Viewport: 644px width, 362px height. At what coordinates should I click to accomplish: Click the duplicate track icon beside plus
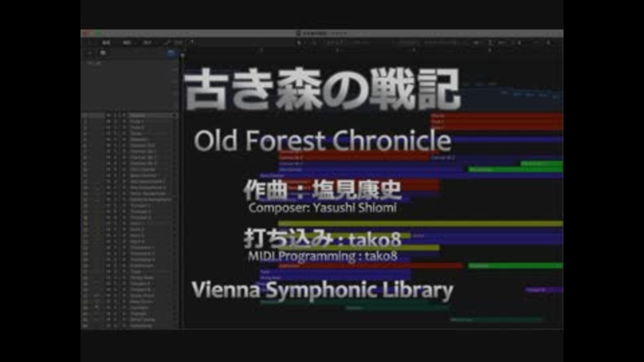point(103,53)
